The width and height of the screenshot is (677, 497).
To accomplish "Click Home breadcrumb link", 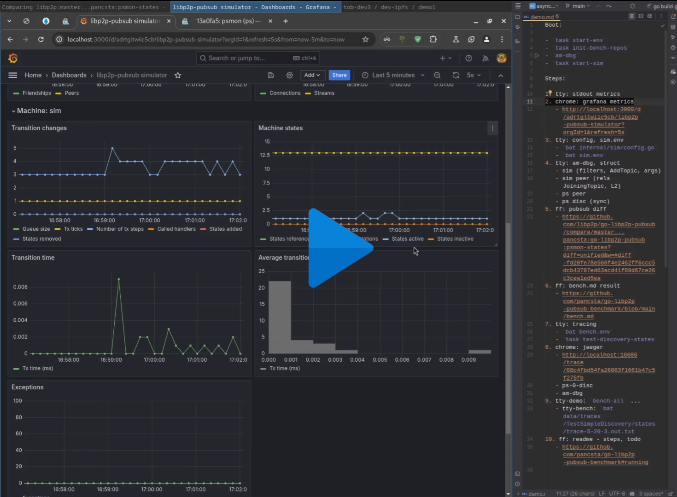I will tap(34, 75).
